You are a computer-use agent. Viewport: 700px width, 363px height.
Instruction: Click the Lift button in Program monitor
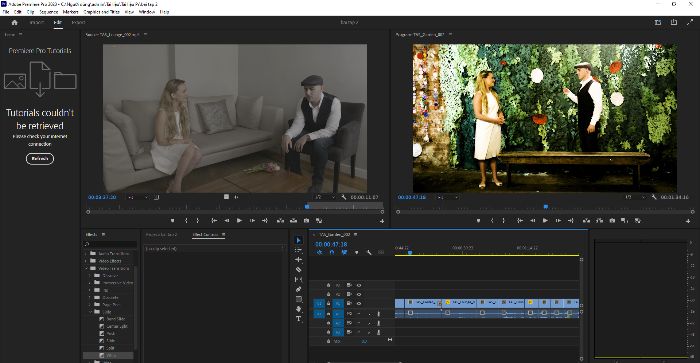tap(587, 221)
